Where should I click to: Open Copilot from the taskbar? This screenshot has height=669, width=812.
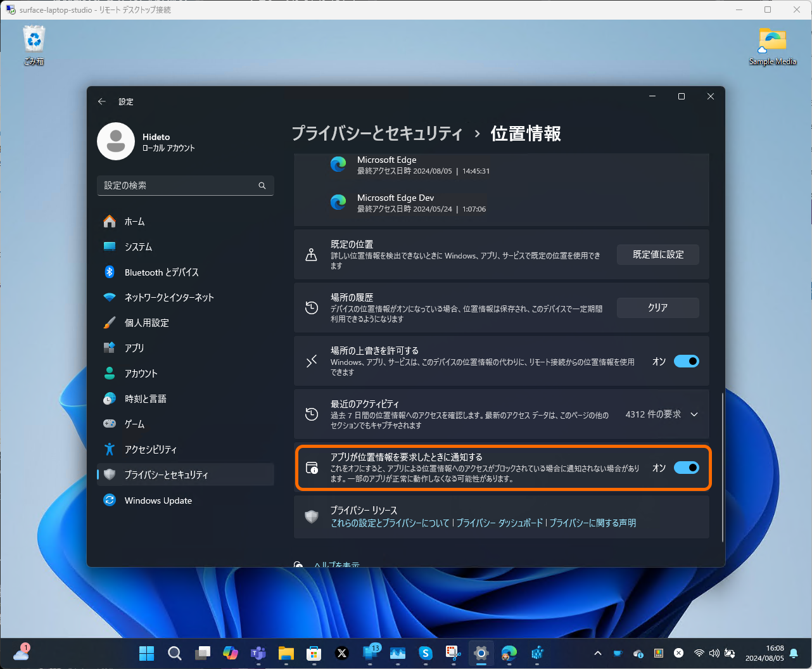pyautogui.click(x=231, y=653)
